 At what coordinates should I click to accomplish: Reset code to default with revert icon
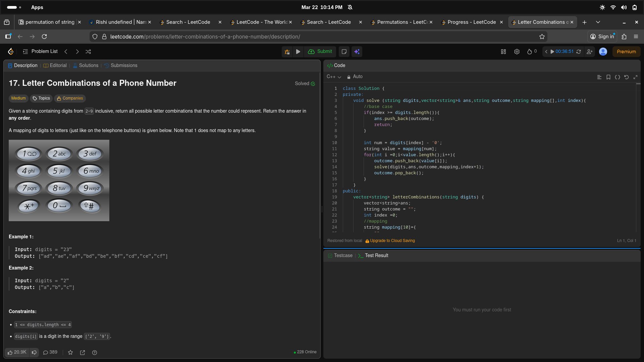626,77
